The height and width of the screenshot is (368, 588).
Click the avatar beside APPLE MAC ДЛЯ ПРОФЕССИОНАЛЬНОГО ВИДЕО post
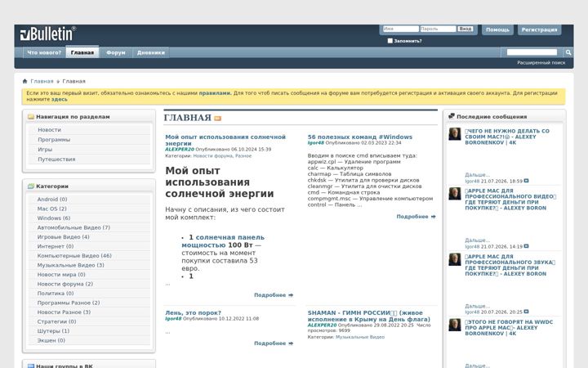[x=455, y=194]
